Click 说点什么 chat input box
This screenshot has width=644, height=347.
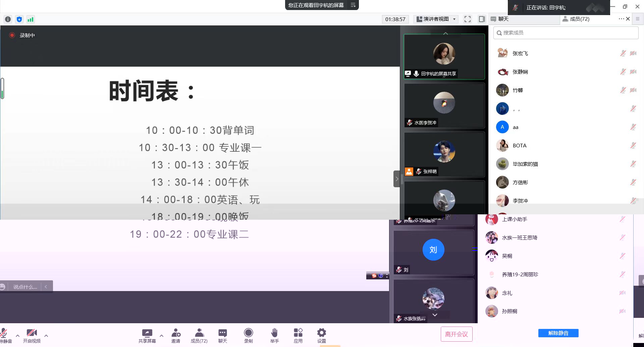click(25, 287)
